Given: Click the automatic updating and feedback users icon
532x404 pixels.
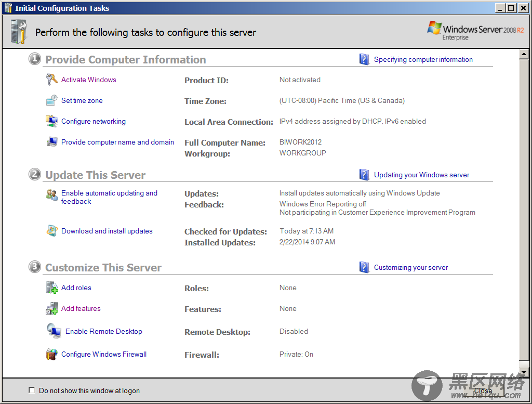Looking at the screenshot, I should click(x=52, y=195).
